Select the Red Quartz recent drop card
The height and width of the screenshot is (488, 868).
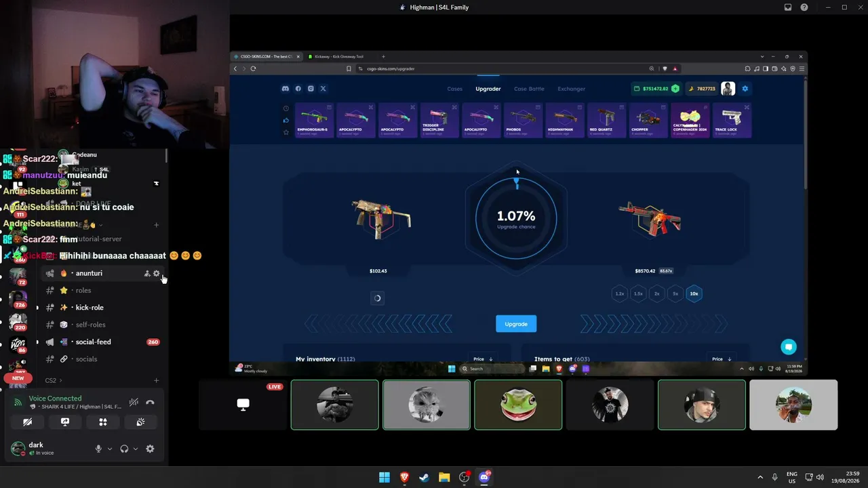coord(606,121)
